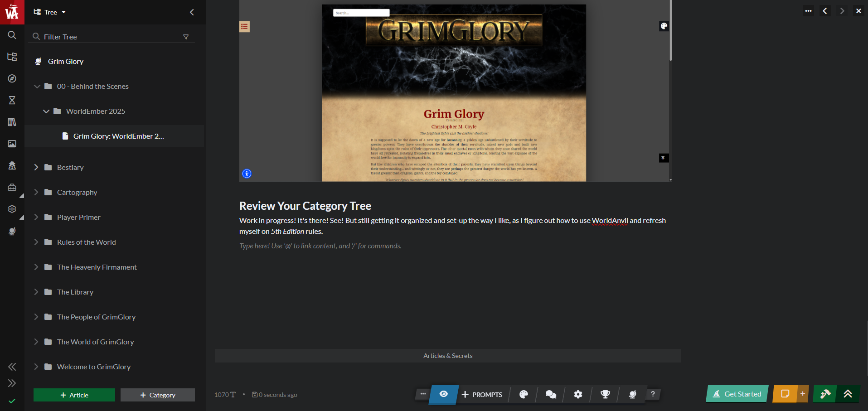The width and height of the screenshot is (868, 411).
Task: Open the image gallery icon in sidebar
Action: tap(12, 144)
